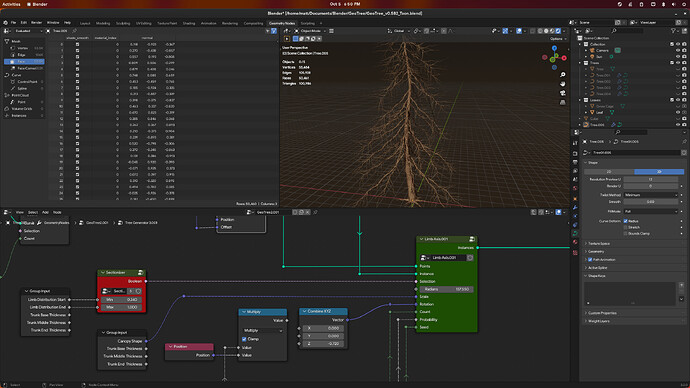This screenshot has height=388, width=690.
Task: Click GeoTree2.001 in node breadcrumb
Action: pyautogui.click(x=97, y=223)
